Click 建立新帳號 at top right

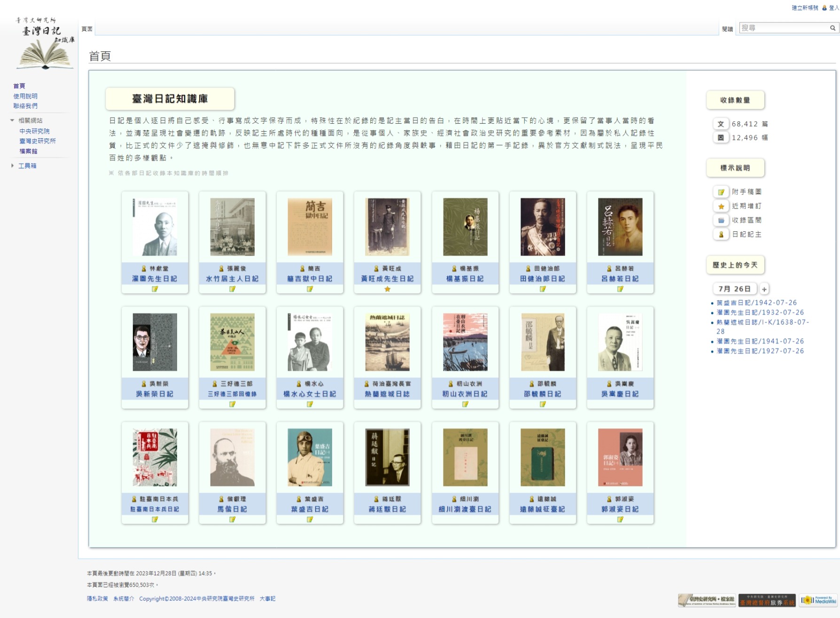[804, 8]
